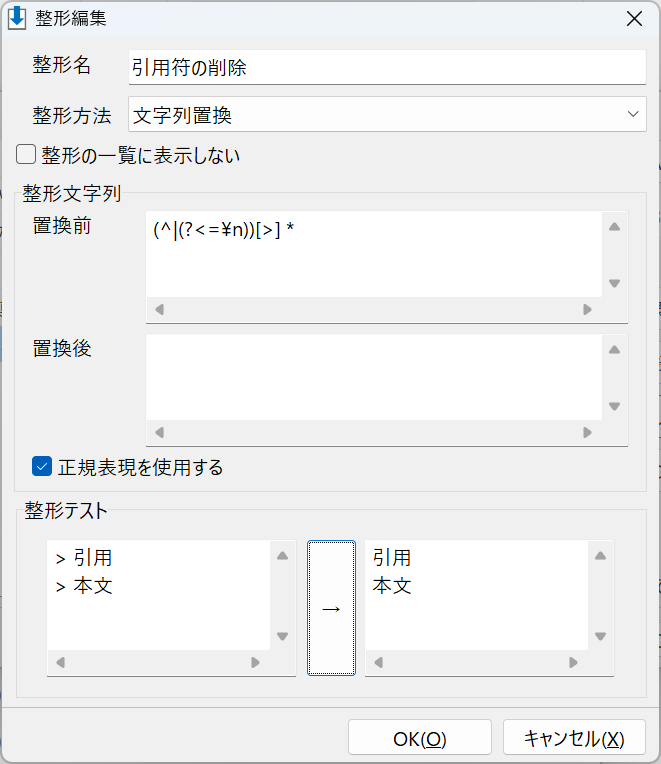Image resolution: width=661 pixels, height=764 pixels.
Task: Click the down arrow of test output scrollbar
Action: pyautogui.click(x=601, y=636)
